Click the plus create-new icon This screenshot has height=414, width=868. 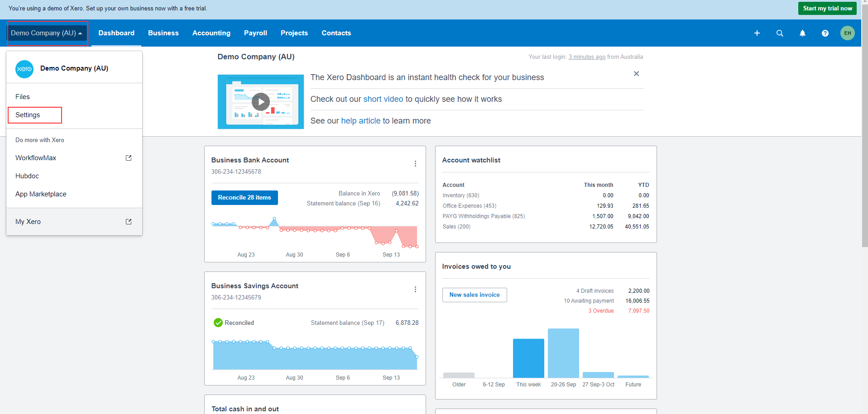[757, 33]
